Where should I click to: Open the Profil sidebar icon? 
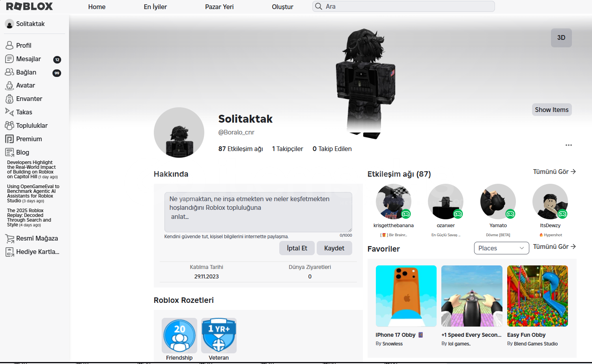[x=9, y=45]
